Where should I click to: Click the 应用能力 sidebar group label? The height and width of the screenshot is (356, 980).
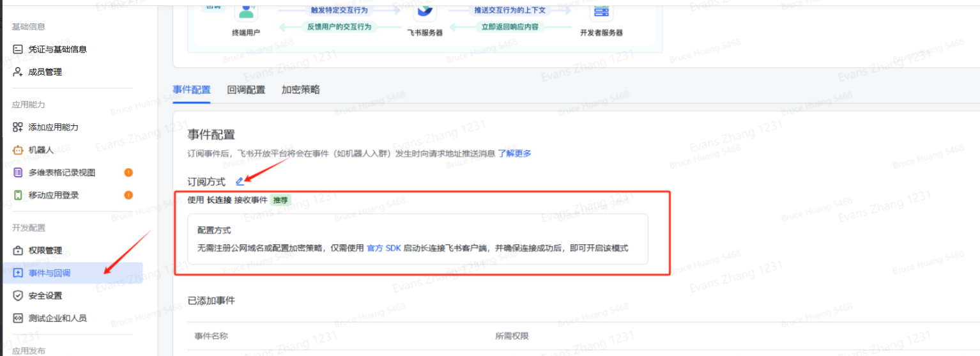tap(28, 105)
